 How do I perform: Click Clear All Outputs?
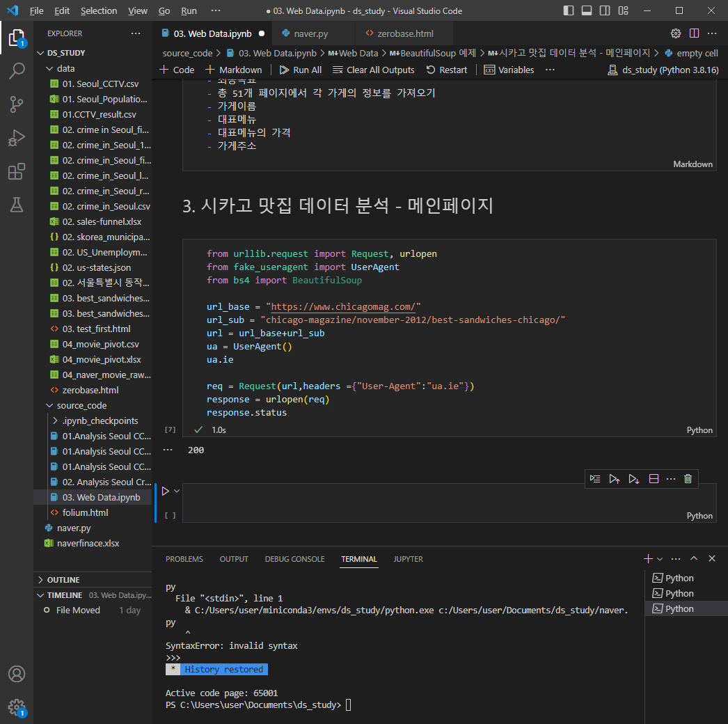click(x=374, y=70)
